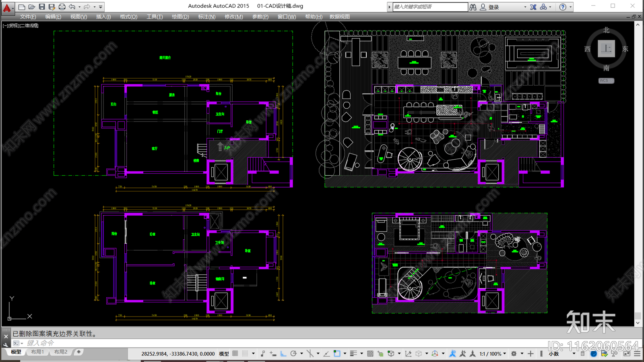644x362 pixels.
Task: Open command line customization wrench icon
Action: [6, 344]
